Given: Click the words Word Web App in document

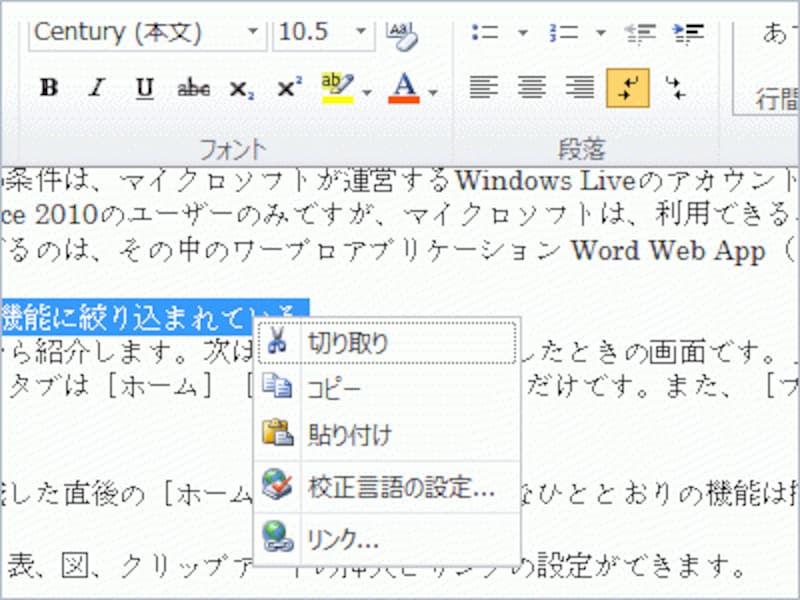Looking at the screenshot, I should (668, 251).
